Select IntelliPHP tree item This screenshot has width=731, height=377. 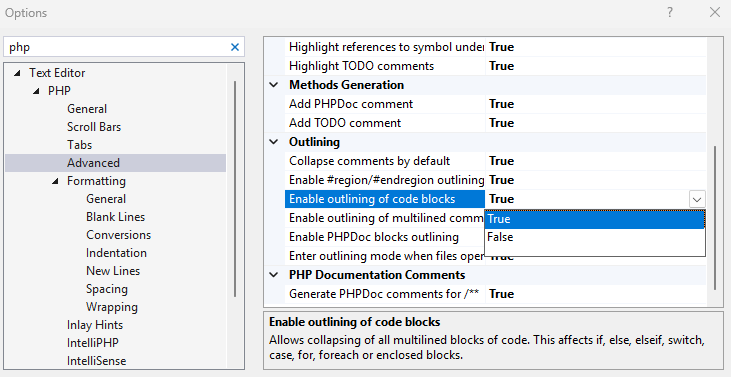click(x=93, y=343)
